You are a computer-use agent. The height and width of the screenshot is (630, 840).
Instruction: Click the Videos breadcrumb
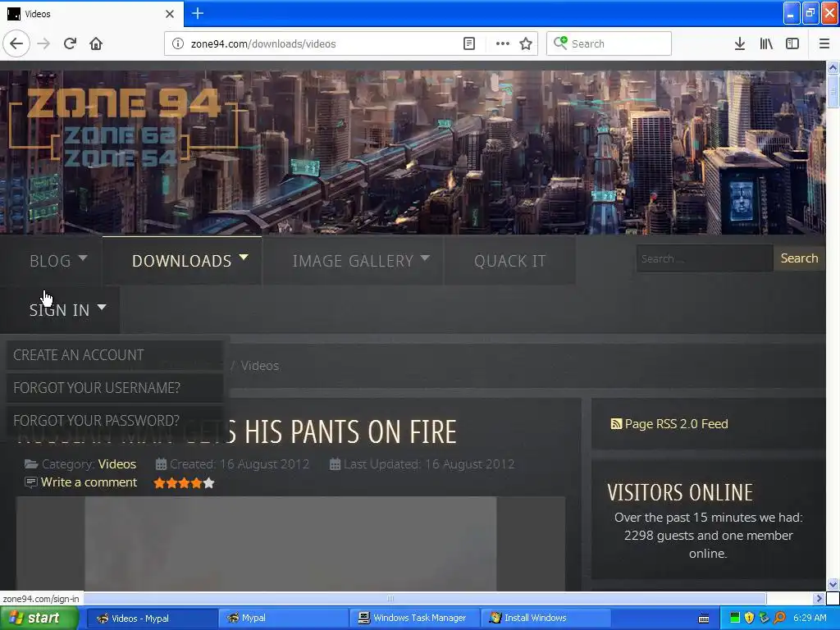pyautogui.click(x=260, y=366)
